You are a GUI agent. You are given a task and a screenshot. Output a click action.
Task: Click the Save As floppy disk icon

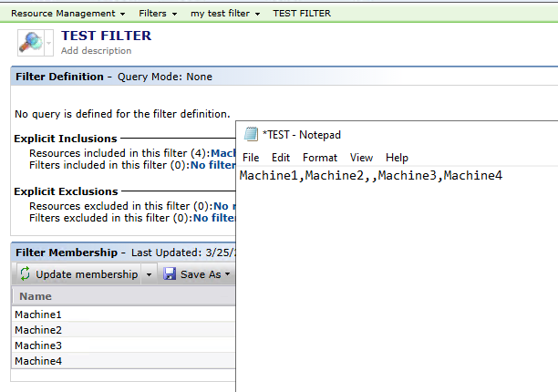(x=170, y=273)
